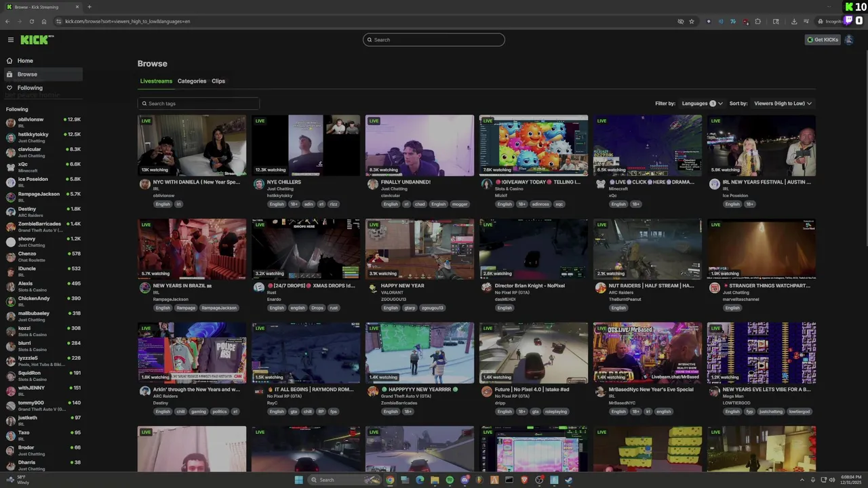868x488 pixels.
Task: Click the mogger tag under clavicular stream
Action: coord(460,204)
